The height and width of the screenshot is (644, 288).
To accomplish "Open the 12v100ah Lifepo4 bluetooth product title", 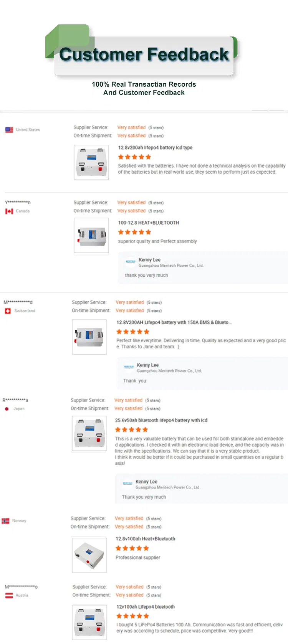I will (145, 607).
